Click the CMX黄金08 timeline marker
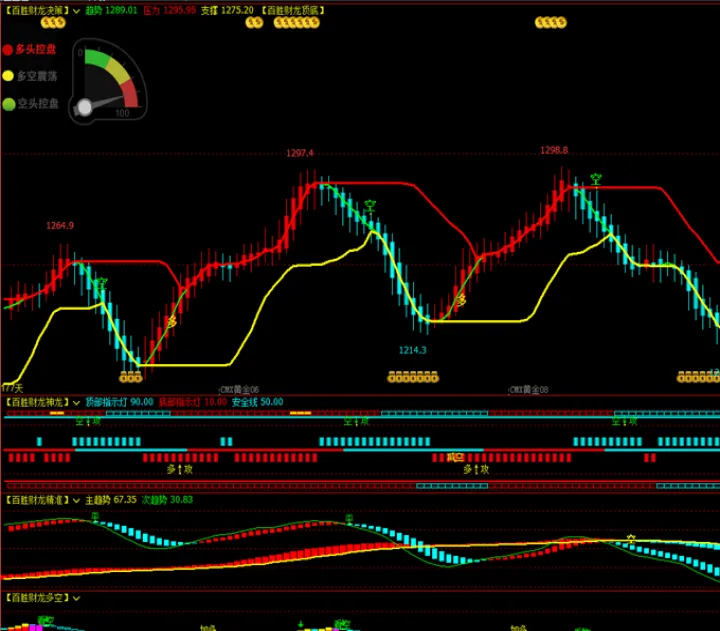This screenshot has height=631, width=720. pyautogui.click(x=529, y=389)
